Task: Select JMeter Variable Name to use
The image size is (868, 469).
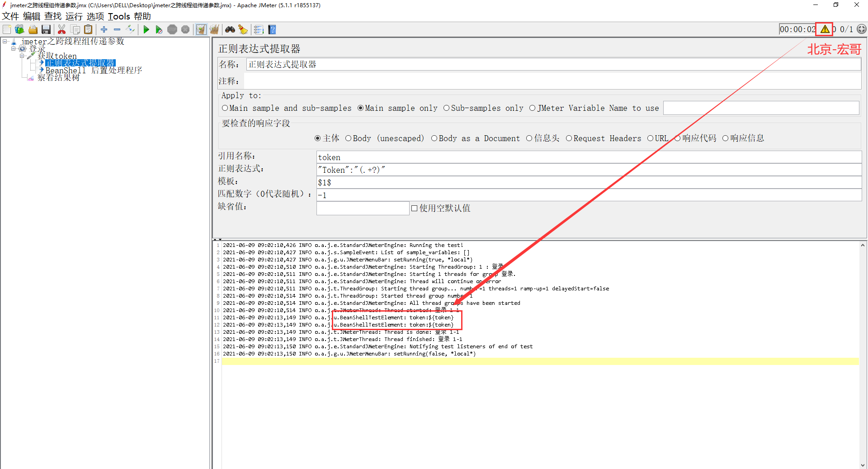Action: 594,108
